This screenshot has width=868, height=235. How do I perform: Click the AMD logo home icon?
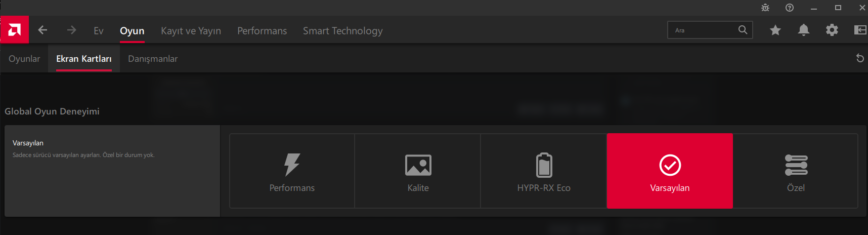pos(15,30)
